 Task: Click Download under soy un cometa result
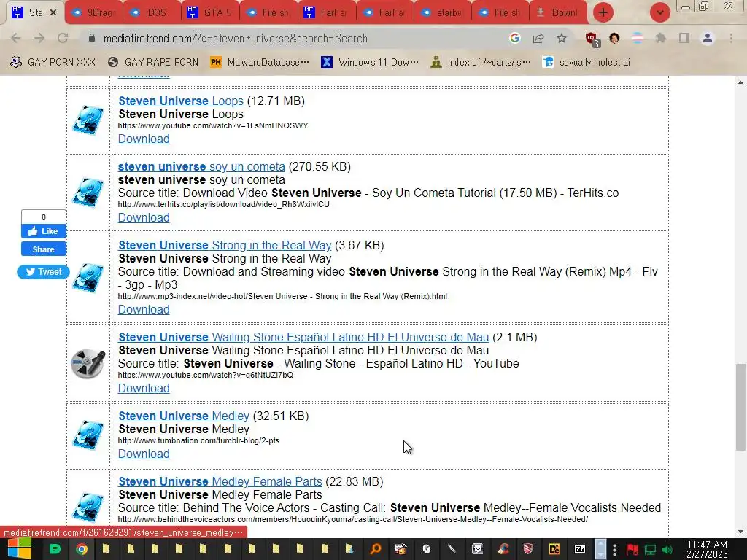[144, 217]
